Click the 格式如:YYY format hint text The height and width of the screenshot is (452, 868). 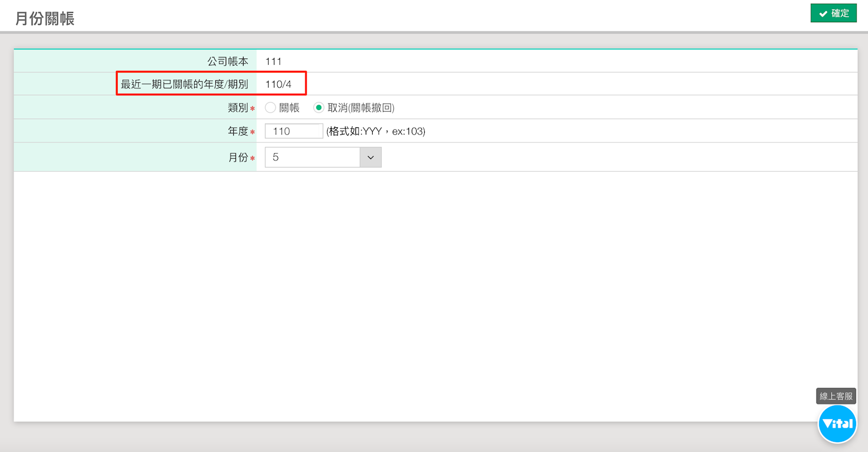[x=375, y=131]
